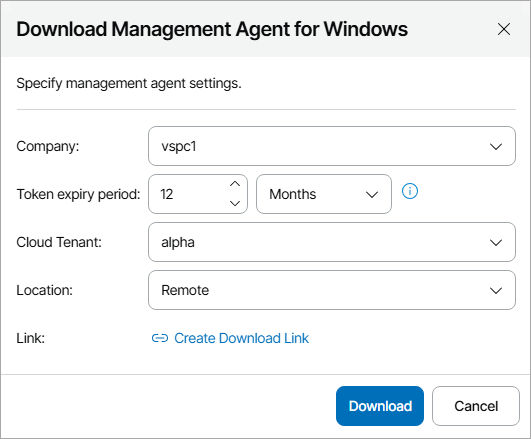Viewport: 531px width, 439px height.
Task: Click the Link label text
Action: pos(30,338)
